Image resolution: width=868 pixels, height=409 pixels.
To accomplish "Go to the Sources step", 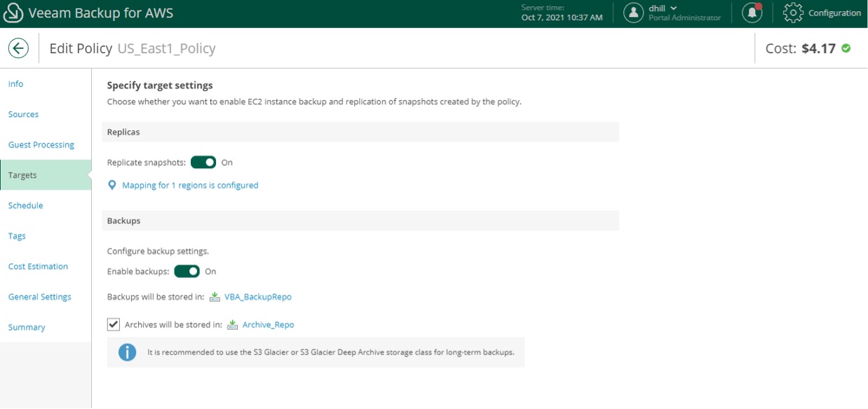I will (x=23, y=114).
